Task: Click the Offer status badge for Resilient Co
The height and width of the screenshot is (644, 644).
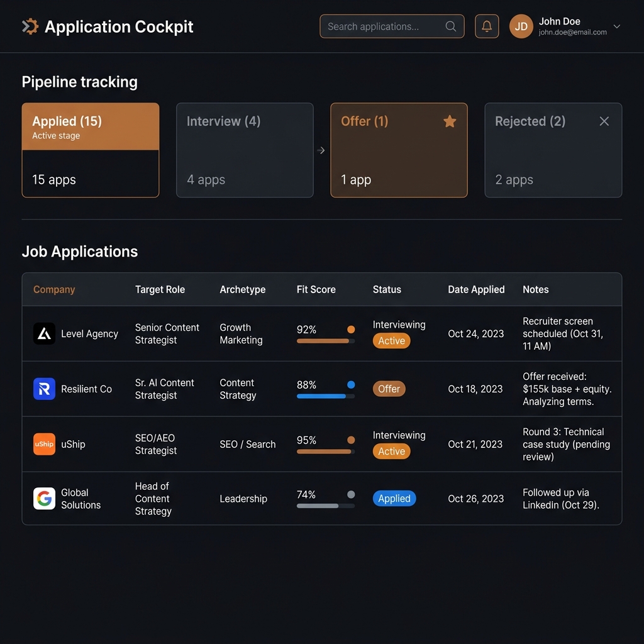Action: click(389, 389)
